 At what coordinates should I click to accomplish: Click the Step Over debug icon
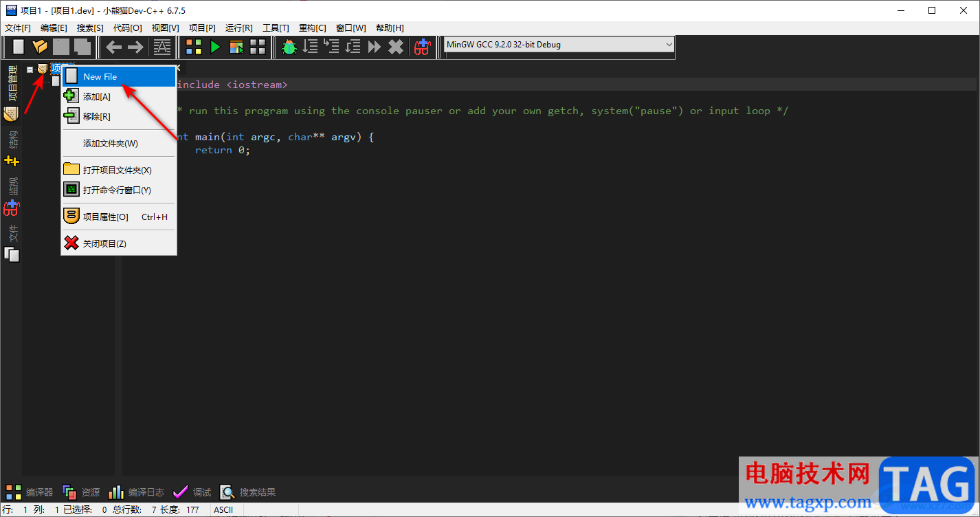pos(311,47)
